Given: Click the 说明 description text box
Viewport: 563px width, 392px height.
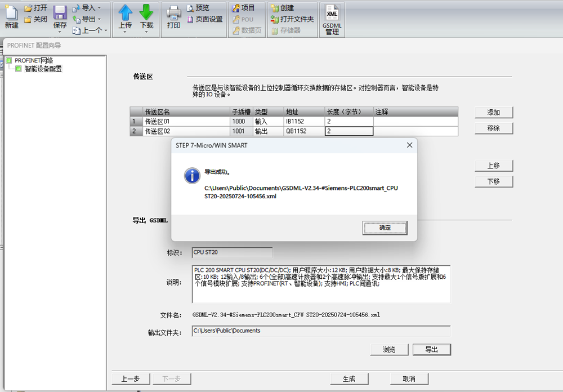Looking at the screenshot, I should click(321, 284).
